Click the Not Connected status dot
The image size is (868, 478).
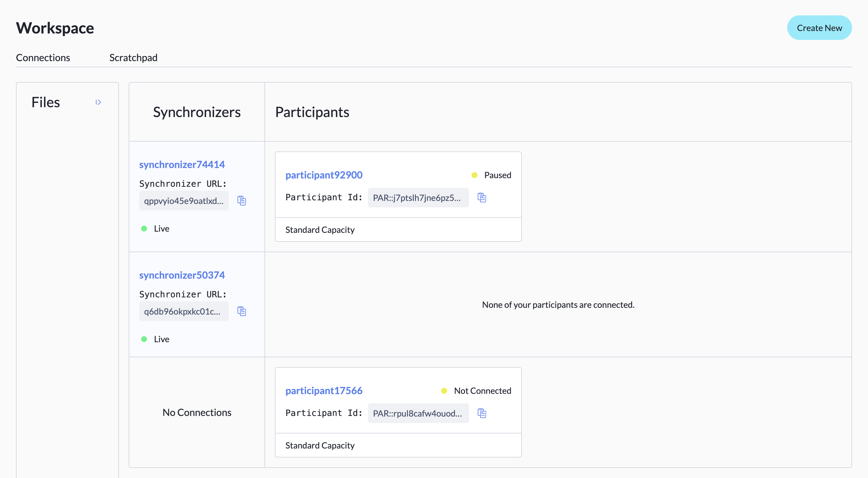444,391
